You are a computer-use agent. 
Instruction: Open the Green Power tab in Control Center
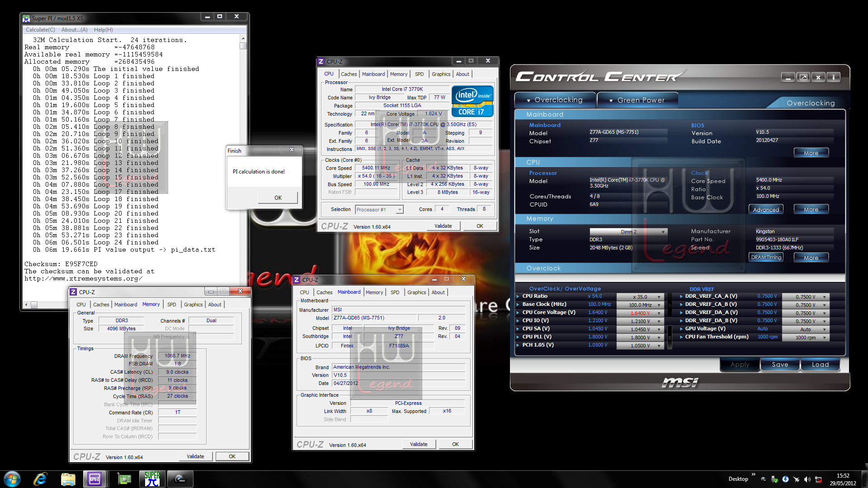(x=637, y=100)
